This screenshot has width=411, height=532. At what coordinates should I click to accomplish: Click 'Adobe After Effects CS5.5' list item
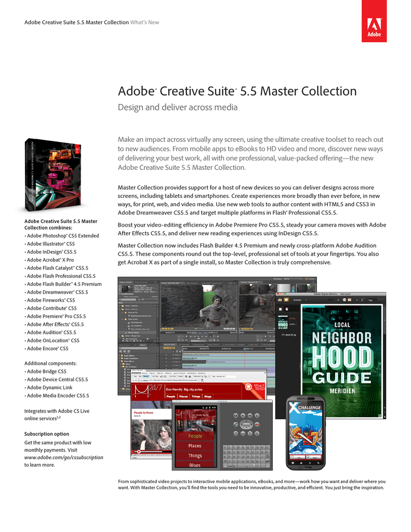55,324
